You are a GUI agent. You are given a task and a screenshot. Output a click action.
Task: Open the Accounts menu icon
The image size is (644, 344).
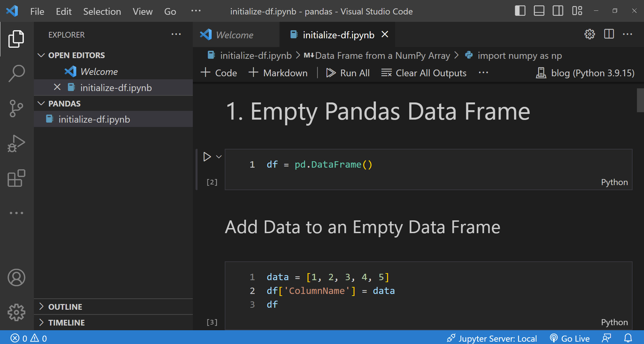pos(16,277)
